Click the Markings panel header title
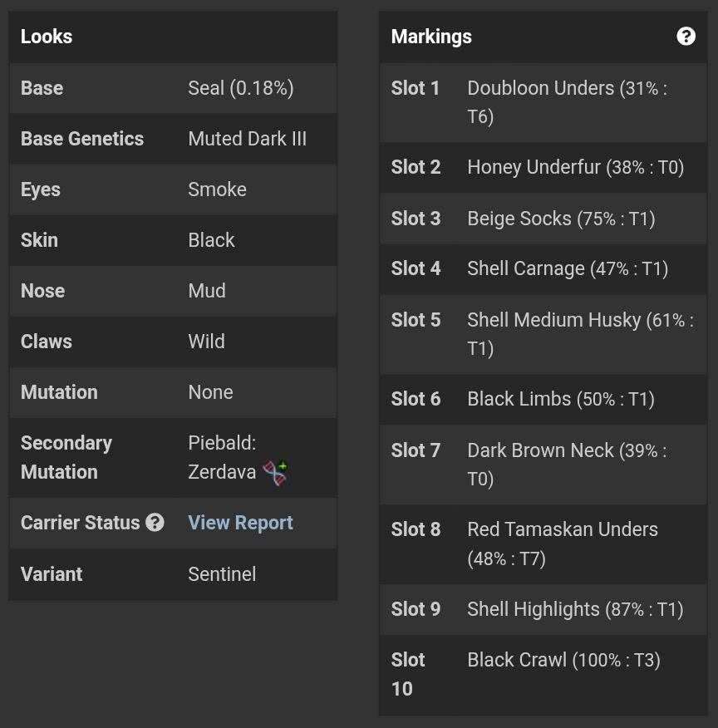The height and width of the screenshot is (728, 718). (431, 37)
